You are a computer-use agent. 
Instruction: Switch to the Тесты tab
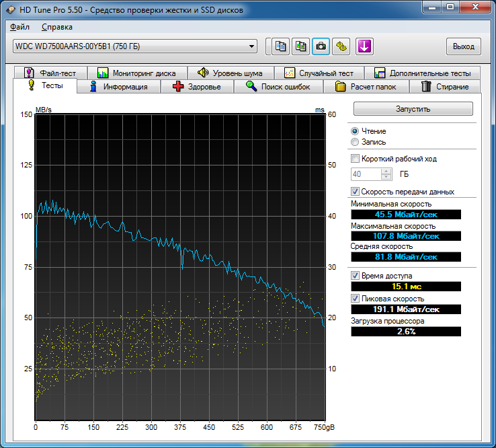click(45, 85)
